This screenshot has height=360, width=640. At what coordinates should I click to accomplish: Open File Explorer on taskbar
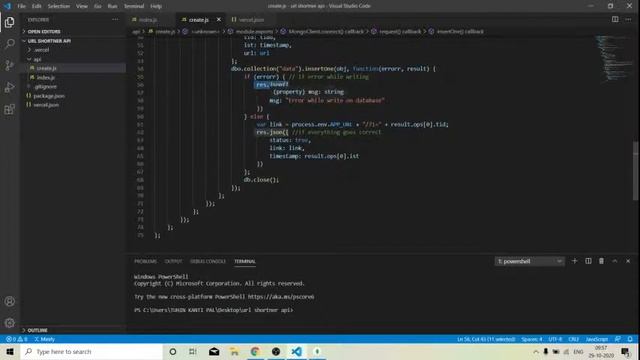[234, 351]
